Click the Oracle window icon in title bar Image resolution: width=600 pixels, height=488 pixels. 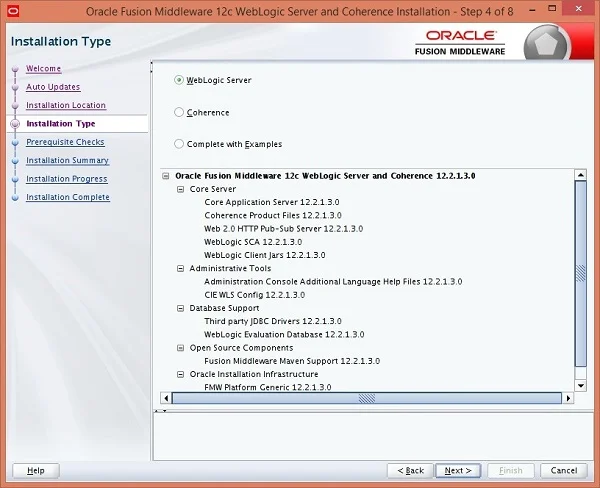13,11
